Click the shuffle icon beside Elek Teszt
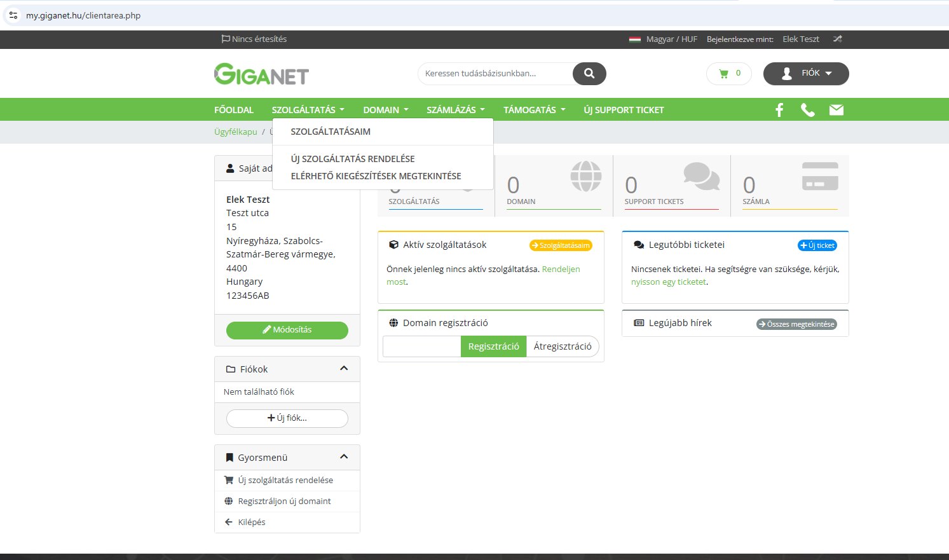Screen dimensions: 949x560 tap(837, 39)
